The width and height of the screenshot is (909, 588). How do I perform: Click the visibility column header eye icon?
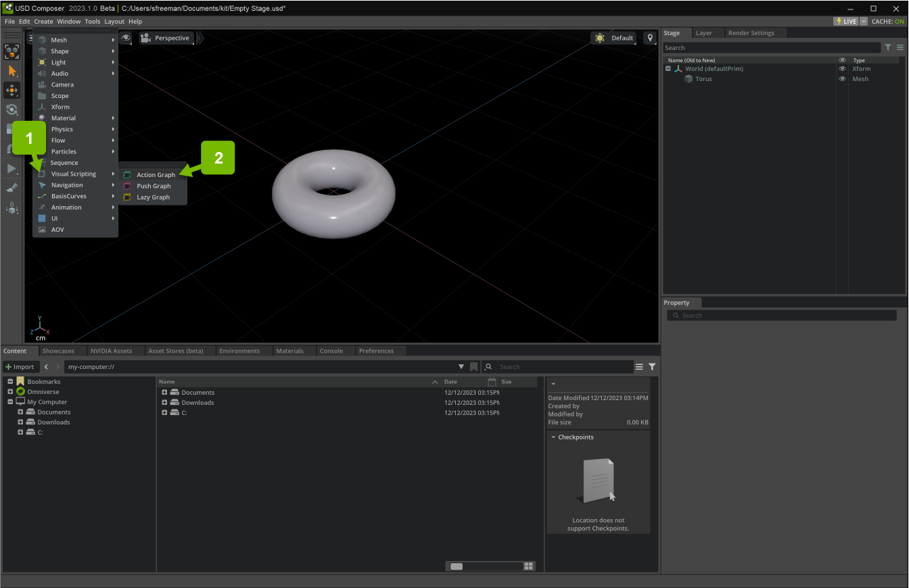tap(842, 60)
